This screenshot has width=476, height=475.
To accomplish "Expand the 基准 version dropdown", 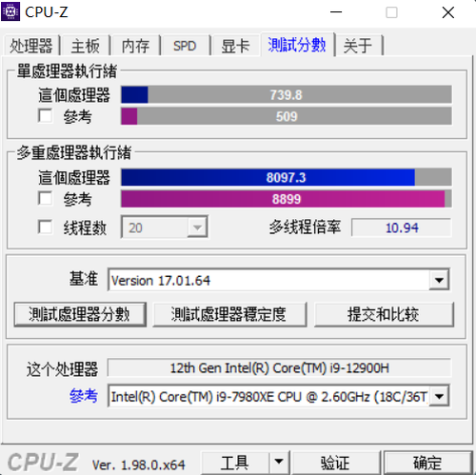I will (x=439, y=280).
